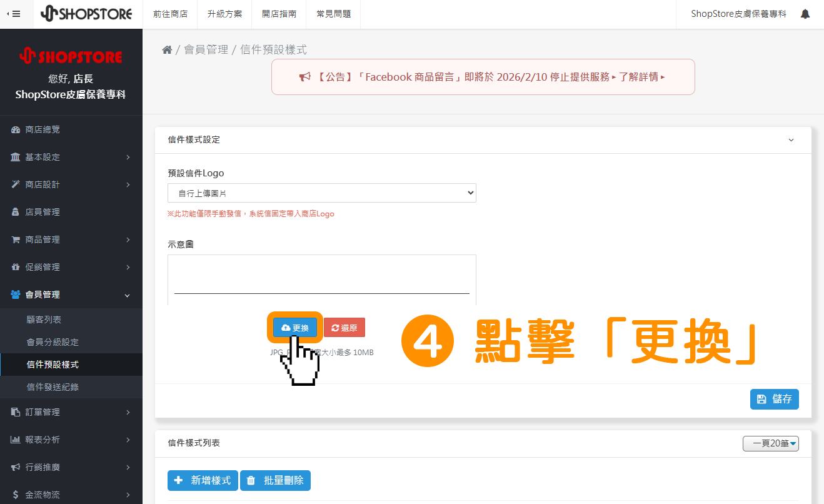Click the 基本設定 building icon

tap(16, 157)
